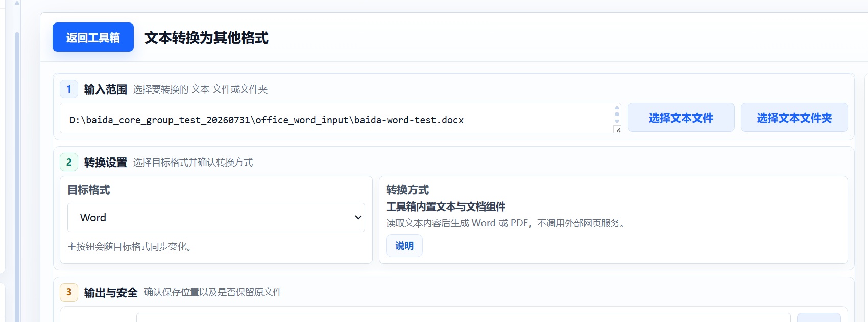Click the step 3 number badge

[x=69, y=292]
